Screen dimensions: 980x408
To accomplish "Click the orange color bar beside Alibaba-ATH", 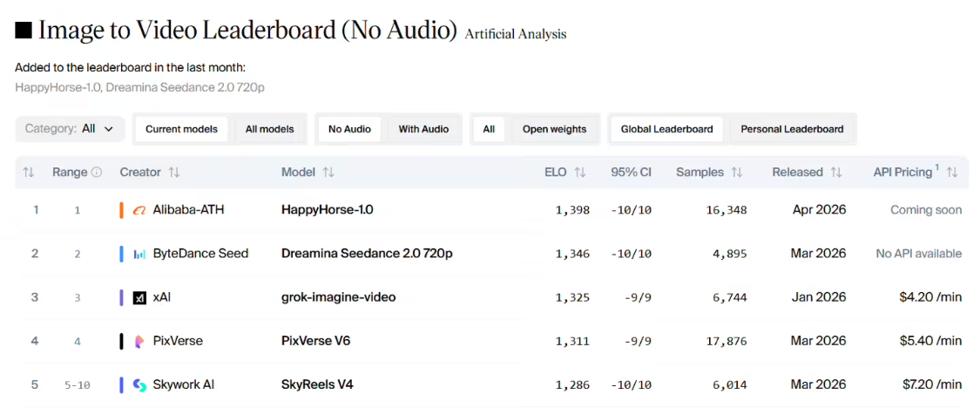I will [121, 210].
